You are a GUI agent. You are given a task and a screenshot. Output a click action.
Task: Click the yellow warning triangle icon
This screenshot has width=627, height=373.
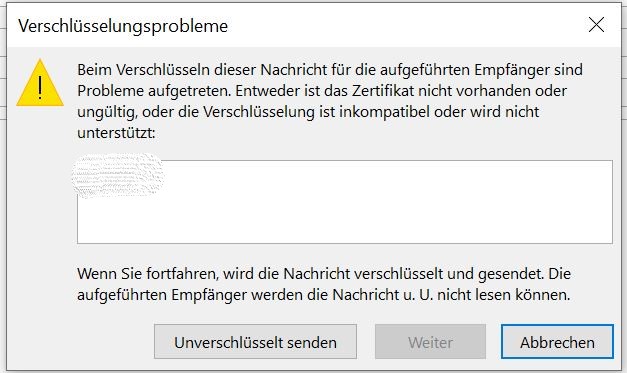tap(40, 83)
